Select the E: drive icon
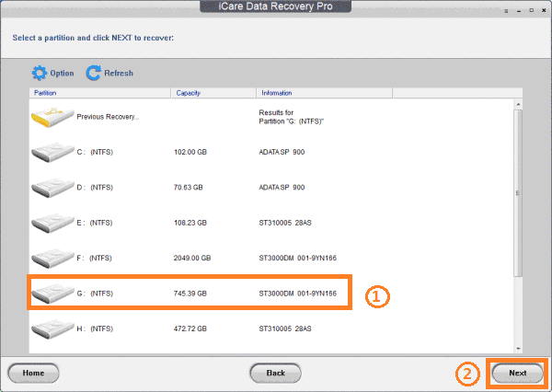The image size is (552, 392). [52, 223]
